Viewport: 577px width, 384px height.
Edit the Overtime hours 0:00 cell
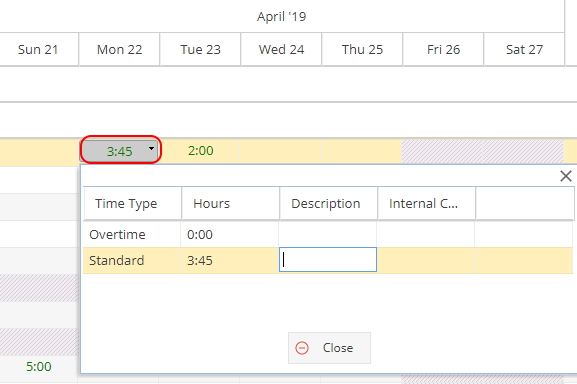pos(230,234)
